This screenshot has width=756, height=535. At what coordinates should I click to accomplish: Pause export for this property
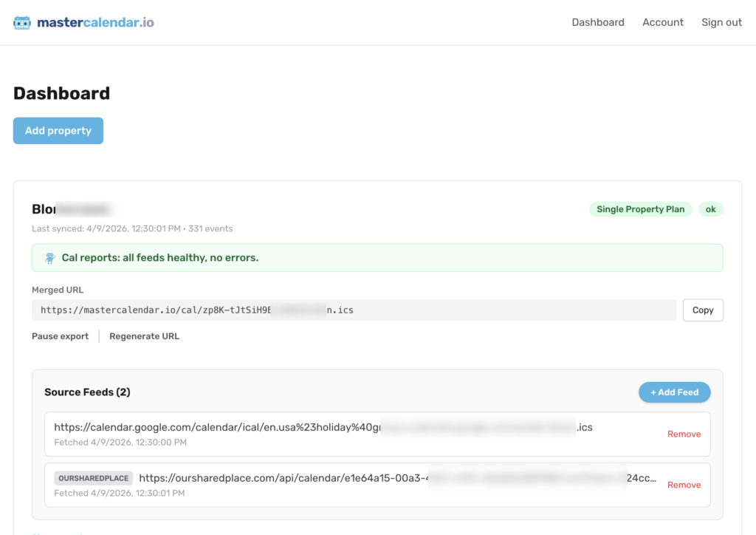point(60,336)
